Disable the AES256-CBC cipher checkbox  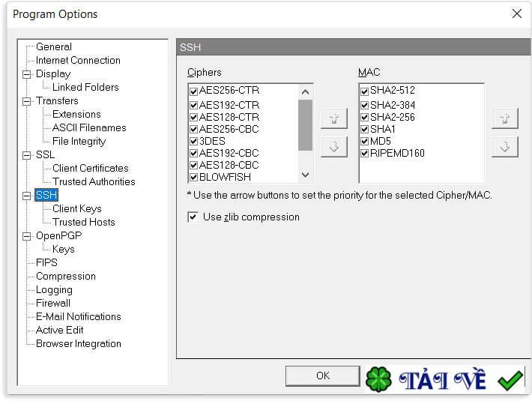click(x=194, y=129)
